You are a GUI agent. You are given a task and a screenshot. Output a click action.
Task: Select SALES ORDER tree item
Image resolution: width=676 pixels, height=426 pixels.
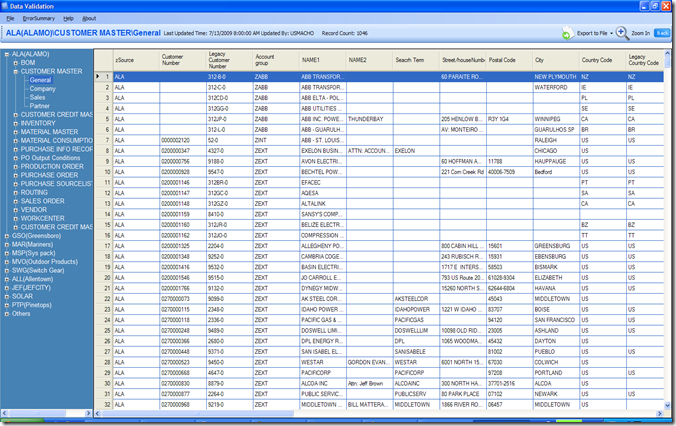(43, 201)
